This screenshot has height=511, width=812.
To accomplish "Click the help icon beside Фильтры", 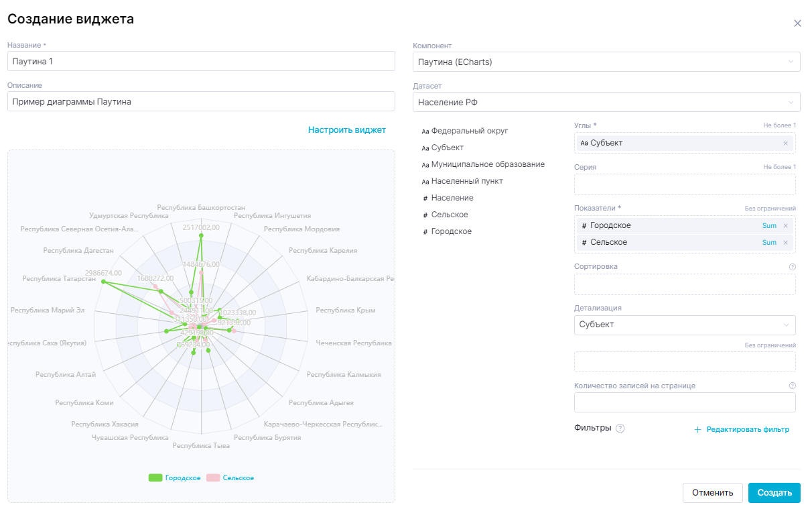I will click(x=620, y=429).
